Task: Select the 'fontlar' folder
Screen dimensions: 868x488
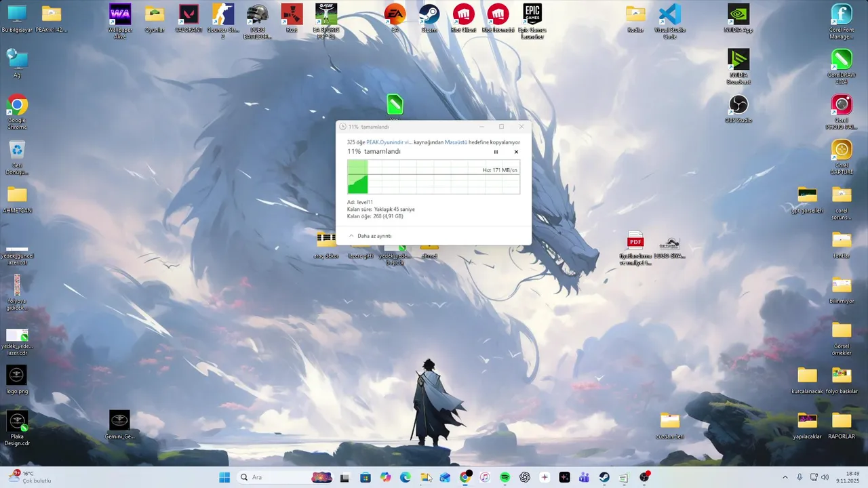Action: click(842, 244)
